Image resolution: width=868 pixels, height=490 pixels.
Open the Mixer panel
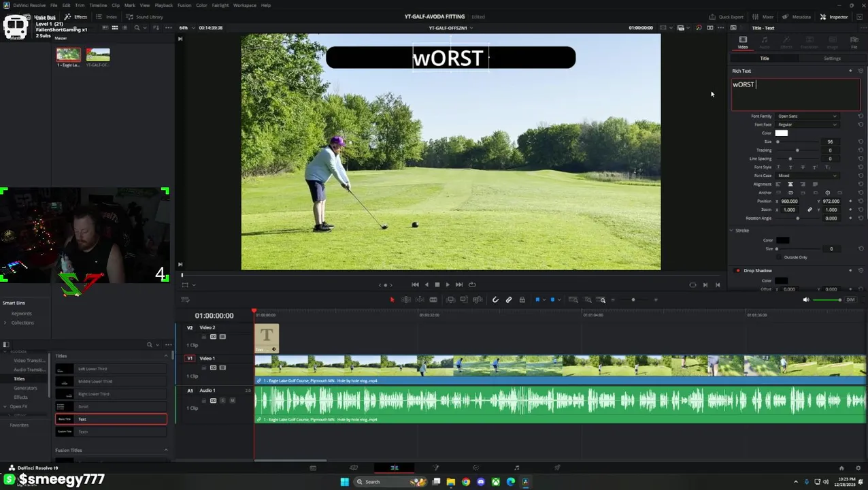point(764,17)
